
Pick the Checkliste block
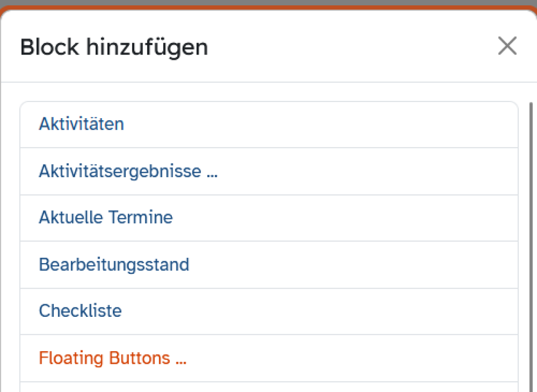tap(80, 311)
